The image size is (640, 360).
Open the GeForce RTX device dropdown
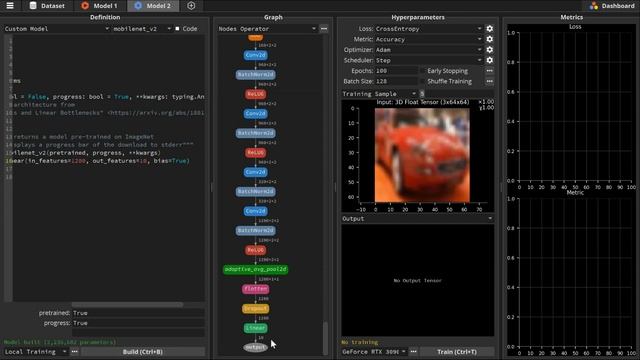coord(374,352)
